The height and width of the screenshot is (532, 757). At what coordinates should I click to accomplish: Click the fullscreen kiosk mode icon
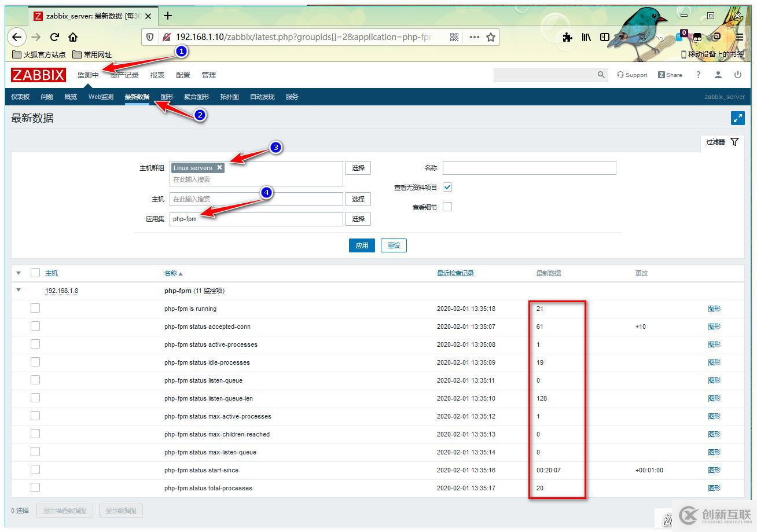(x=738, y=118)
